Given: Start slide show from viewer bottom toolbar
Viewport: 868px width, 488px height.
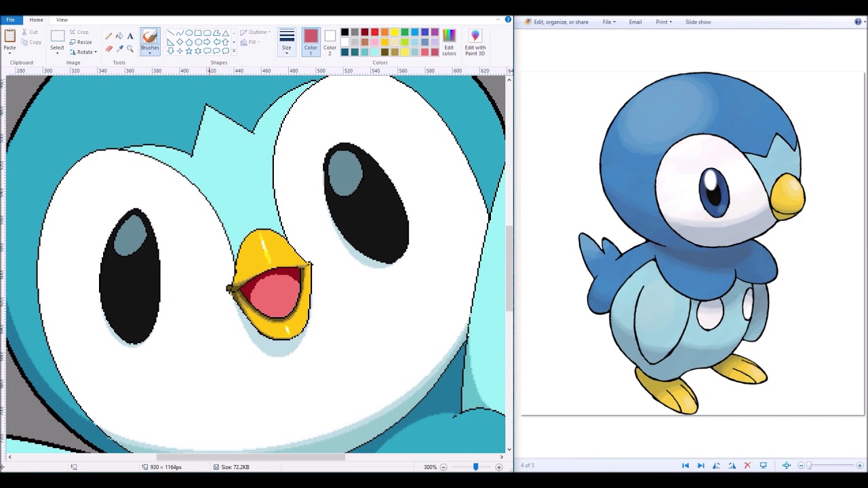Looking at the screenshot, I should 763,466.
